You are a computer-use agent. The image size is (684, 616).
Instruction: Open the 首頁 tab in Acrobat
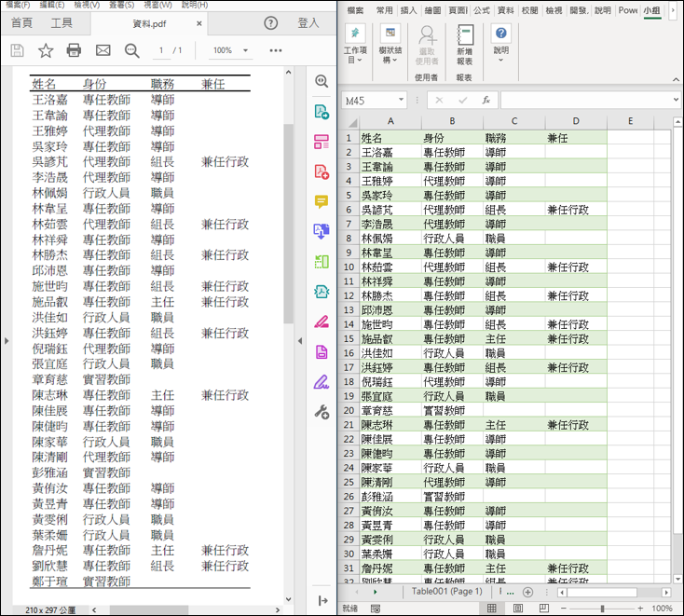[21, 23]
